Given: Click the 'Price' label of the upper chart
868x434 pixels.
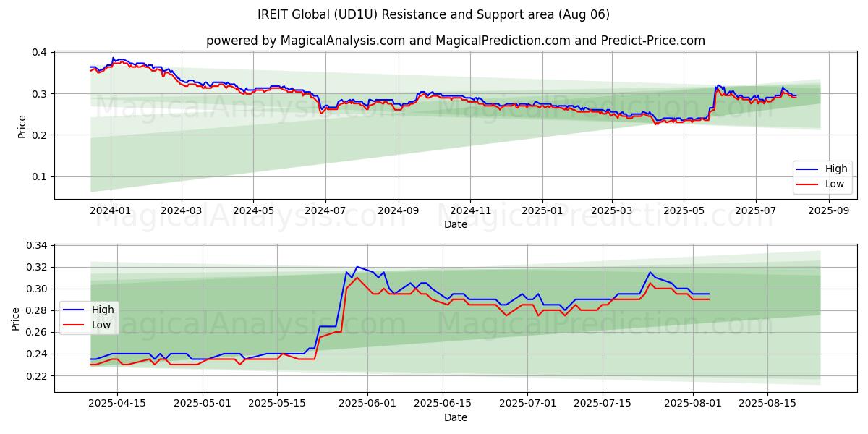Looking at the screenshot, I should coord(22,126).
